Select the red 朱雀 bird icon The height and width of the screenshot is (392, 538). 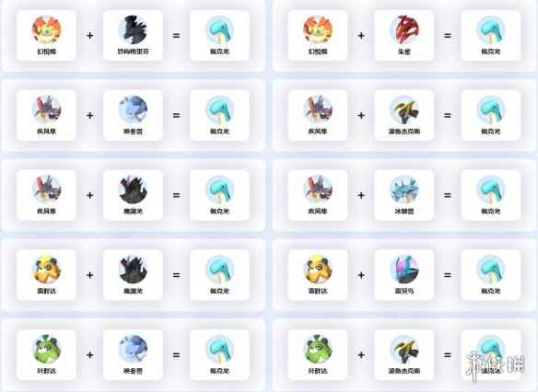[404, 29]
